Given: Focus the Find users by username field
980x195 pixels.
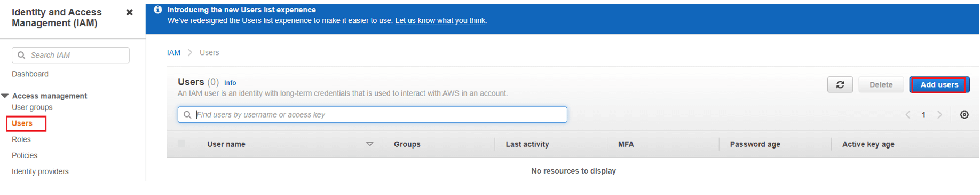Looking at the screenshot, I should (373, 115).
